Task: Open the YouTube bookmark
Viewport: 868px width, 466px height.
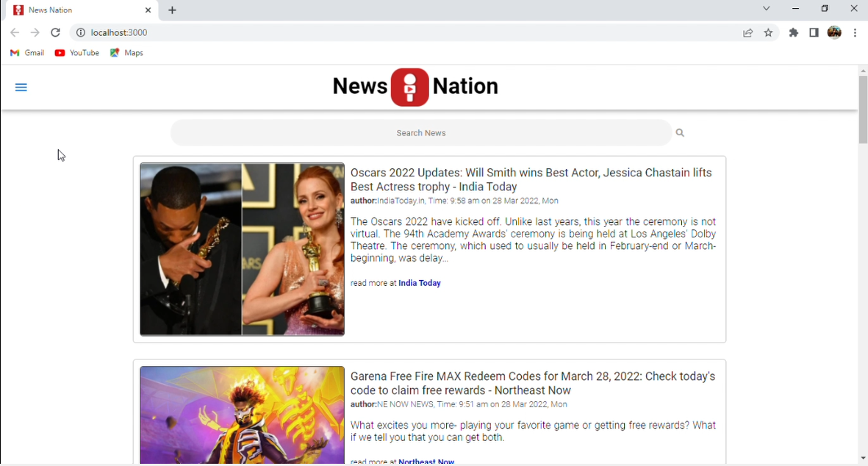Action: (x=77, y=53)
